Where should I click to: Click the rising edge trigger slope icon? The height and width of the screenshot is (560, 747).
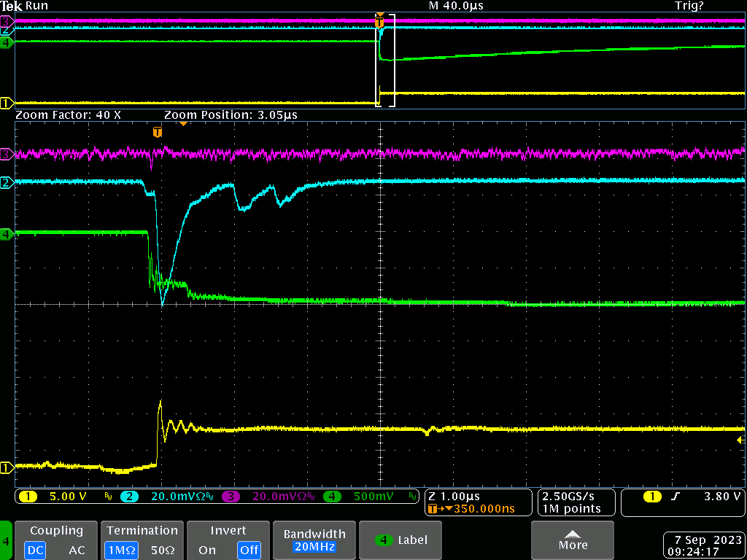pyautogui.click(x=676, y=497)
